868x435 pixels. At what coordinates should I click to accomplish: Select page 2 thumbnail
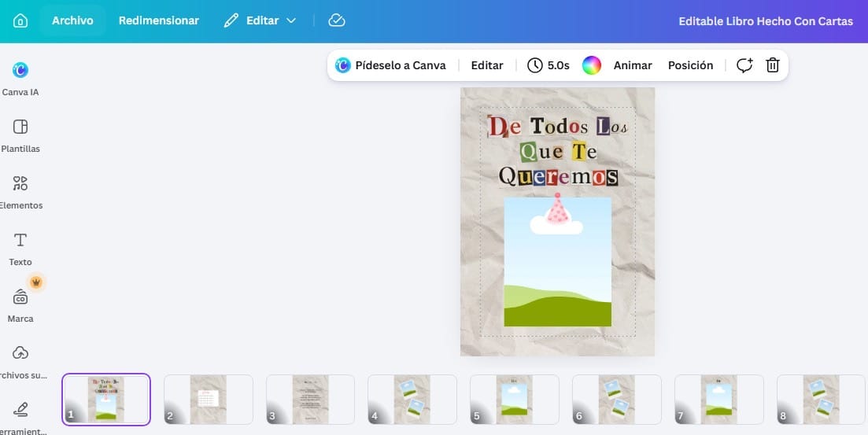click(x=208, y=400)
